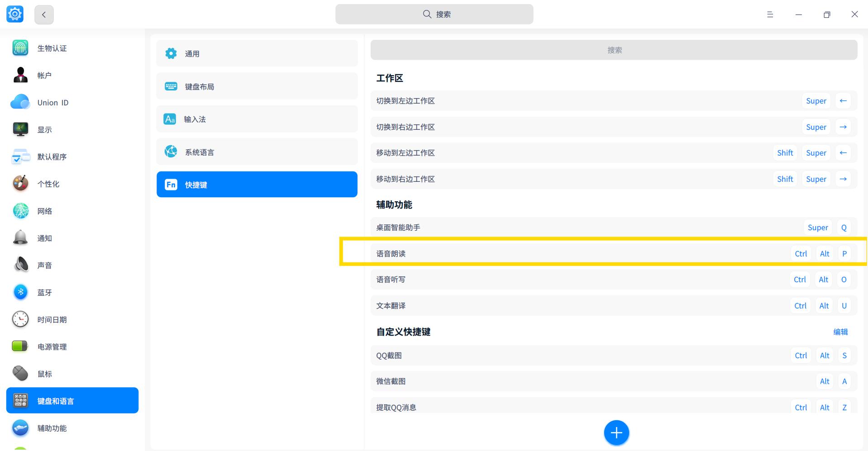
Task: Open the 辅助功能 accessibility icon
Action: 20,427
